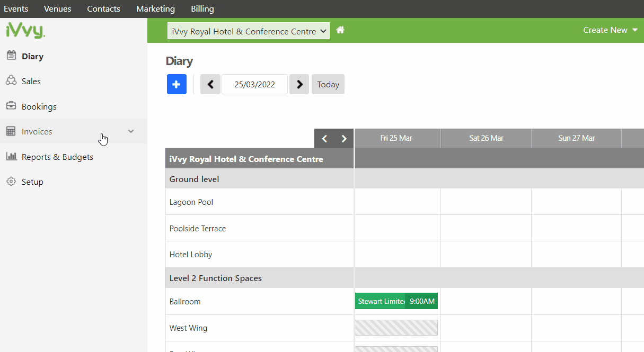Click the Reports & Budgets chart icon
This screenshot has height=352, width=644.
pyautogui.click(x=11, y=156)
